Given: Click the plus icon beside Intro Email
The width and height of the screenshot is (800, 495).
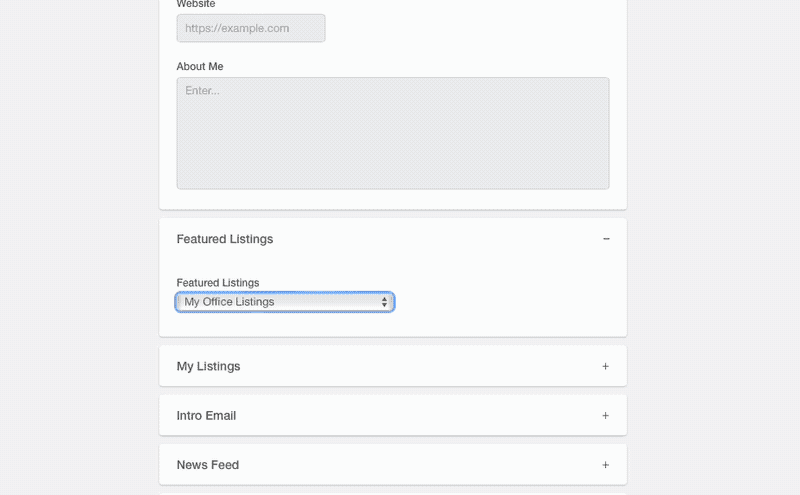Looking at the screenshot, I should tap(605, 415).
